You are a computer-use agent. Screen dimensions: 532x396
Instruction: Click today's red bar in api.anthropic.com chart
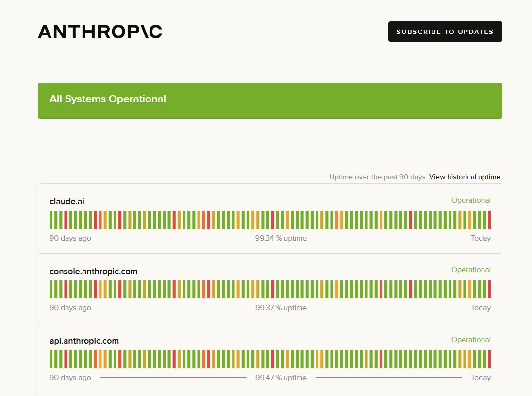[x=489, y=359]
